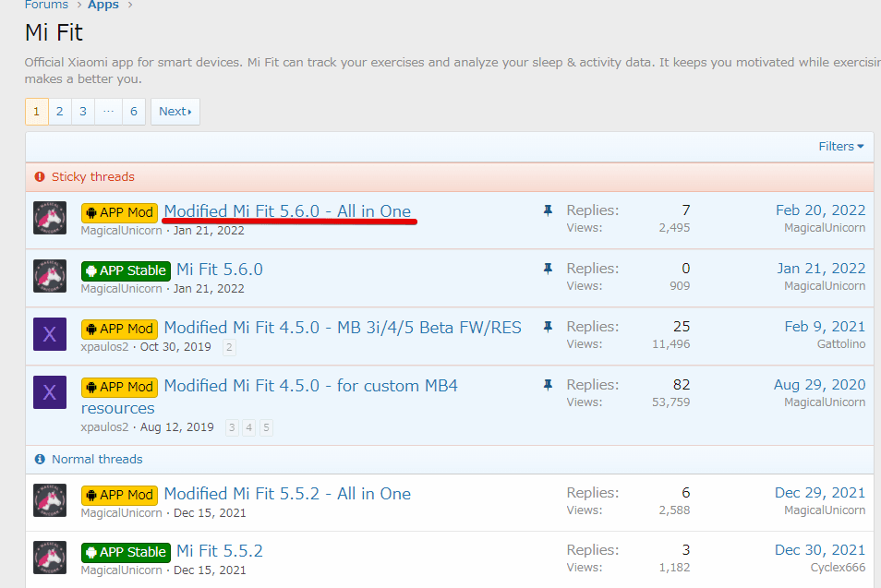Screen dimensions: 881x588
Task: Go to page 2 of threads
Action: coord(59,112)
